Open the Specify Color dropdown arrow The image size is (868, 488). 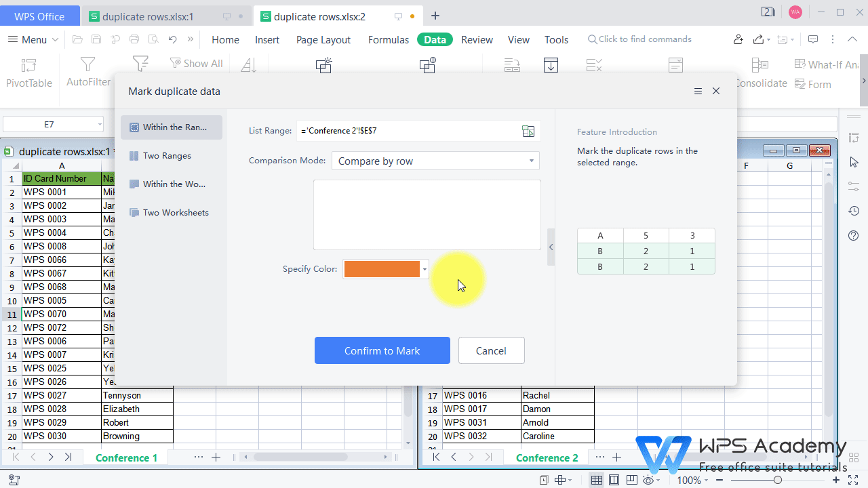pyautogui.click(x=424, y=269)
